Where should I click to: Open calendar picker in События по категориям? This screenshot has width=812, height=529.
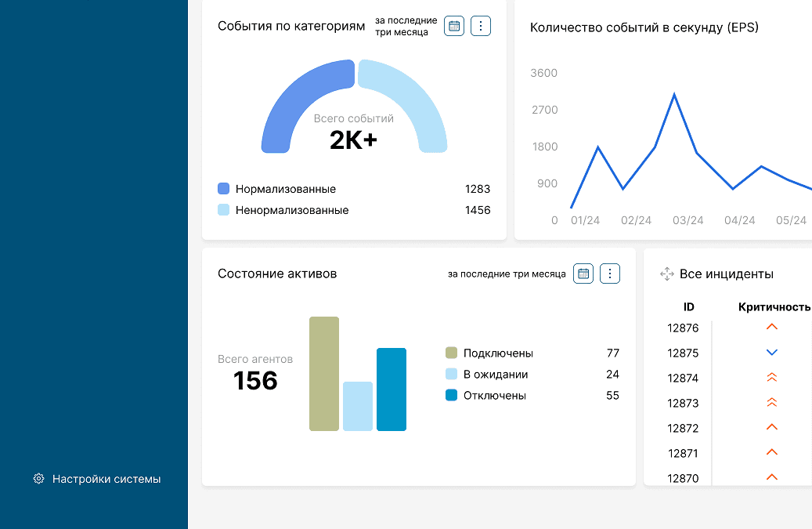click(x=454, y=26)
